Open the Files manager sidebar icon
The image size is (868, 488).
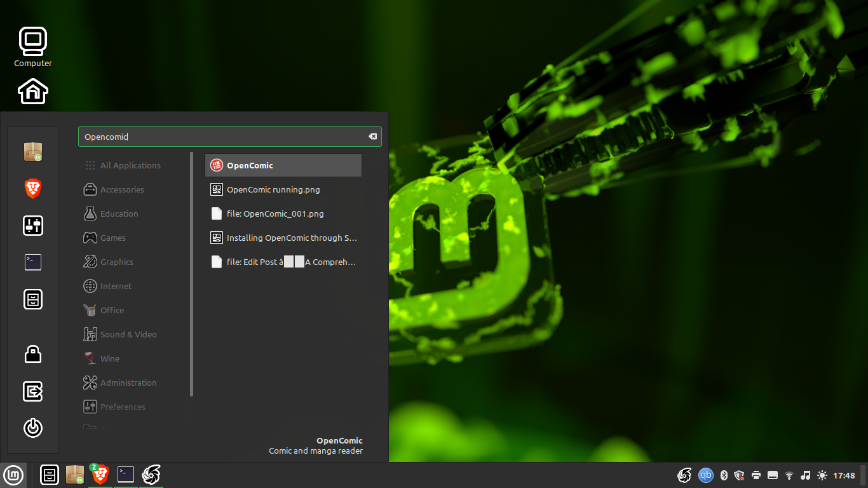point(33,299)
